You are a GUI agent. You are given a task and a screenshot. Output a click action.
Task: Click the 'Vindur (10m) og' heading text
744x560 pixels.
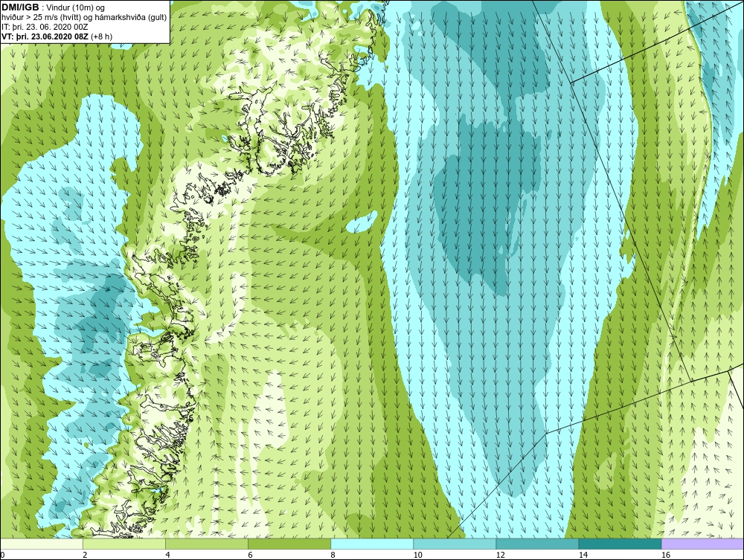tap(76, 7)
